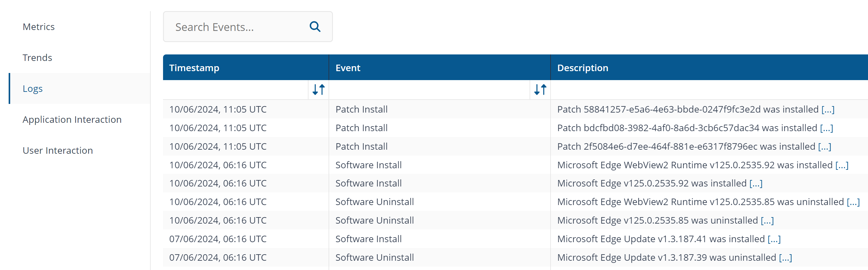Go to the User Interaction section
Image resolution: width=868 pixels, height=270 pixels.
click(x=58, y=151)
